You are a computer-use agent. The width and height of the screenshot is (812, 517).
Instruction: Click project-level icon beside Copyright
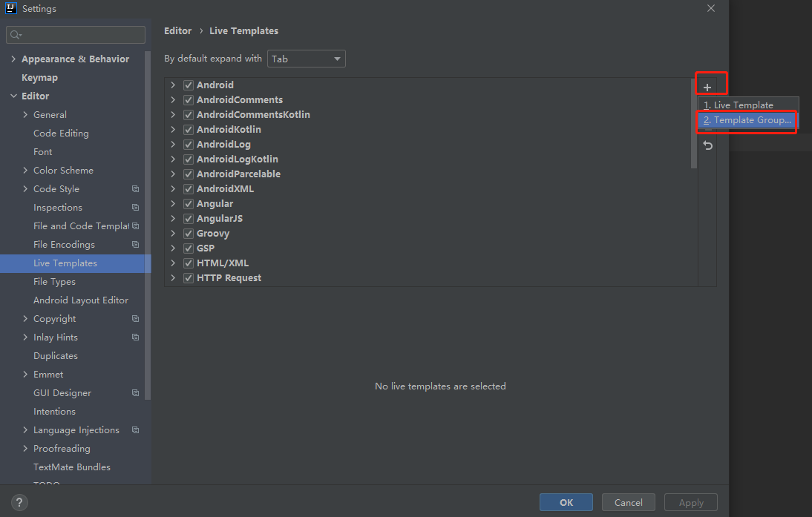[x=135, y=319]
